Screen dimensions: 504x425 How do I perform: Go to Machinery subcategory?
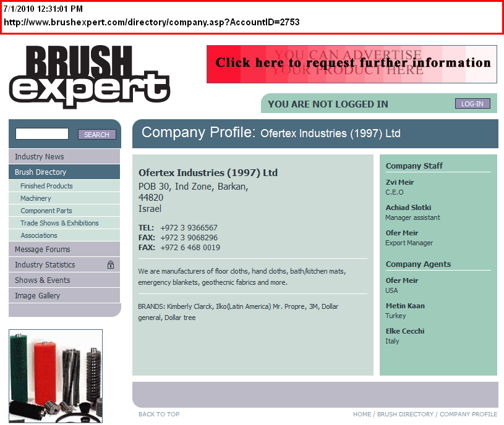point(36,198)
